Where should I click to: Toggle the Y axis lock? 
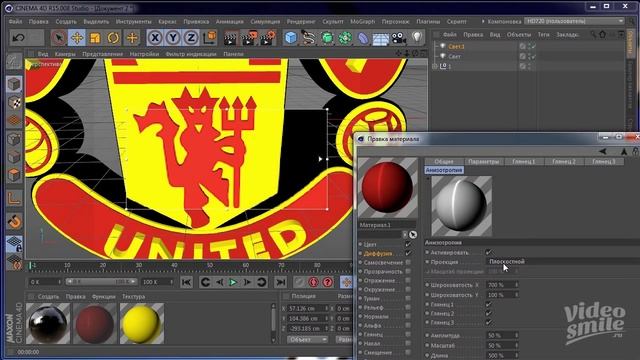click(173, 38)
